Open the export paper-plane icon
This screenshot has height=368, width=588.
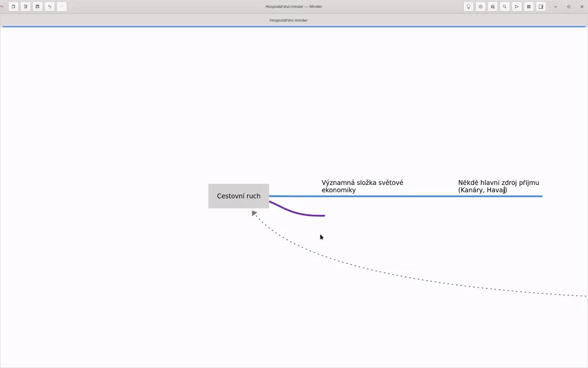pos(517,6)
